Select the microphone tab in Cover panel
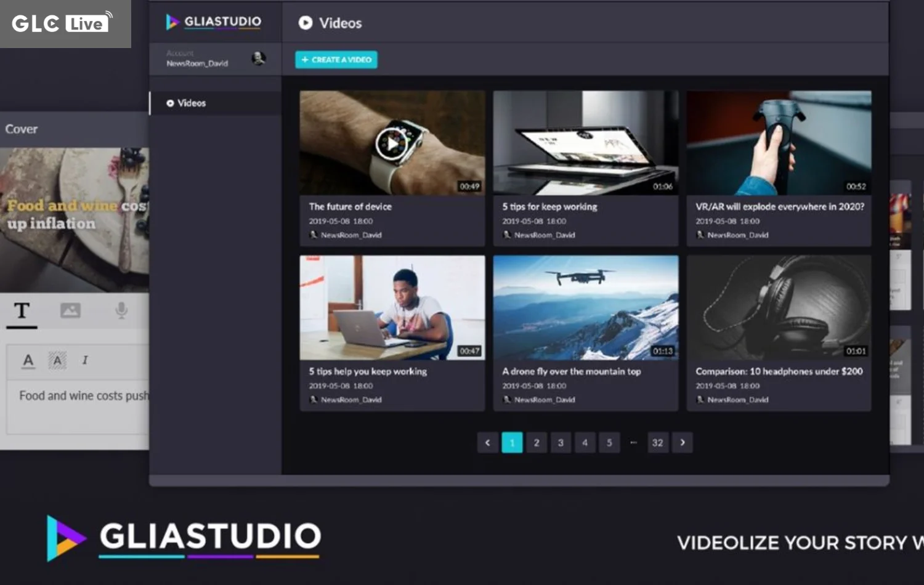This screenshot has height=585, width=924. click(121, 310)
